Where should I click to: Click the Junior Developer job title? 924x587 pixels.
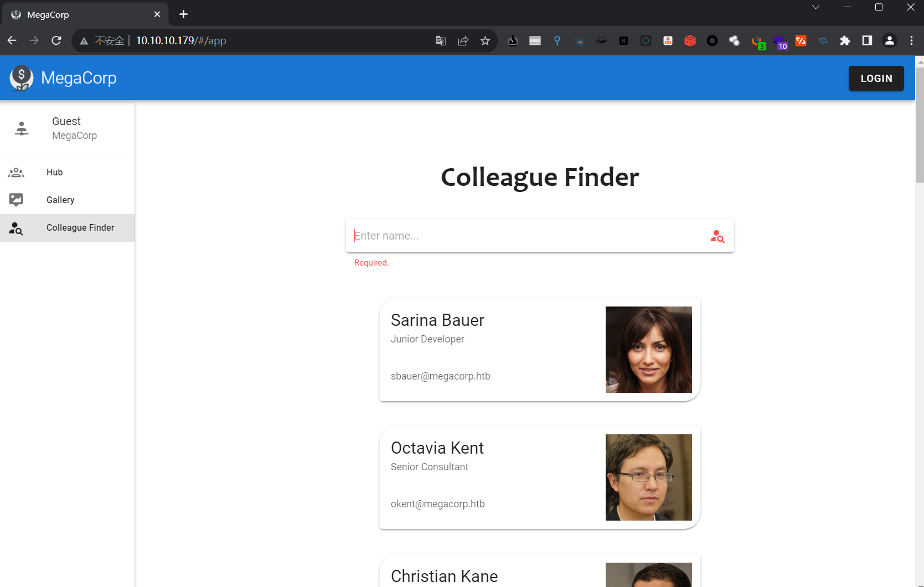tap(427, 339)
